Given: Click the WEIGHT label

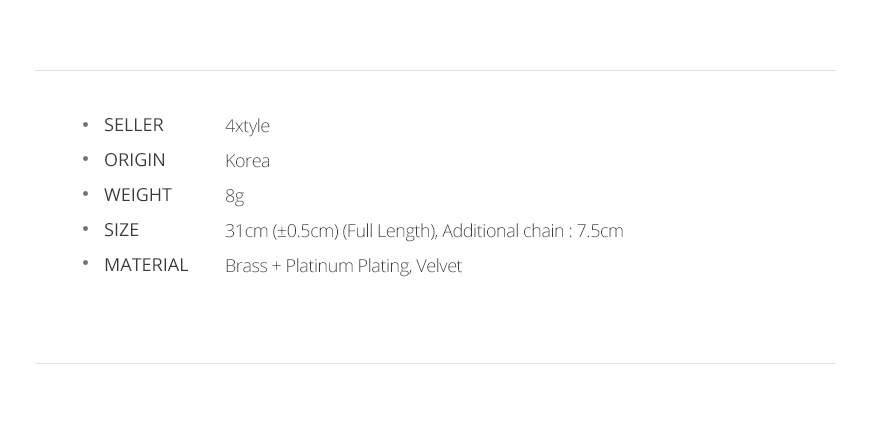Looking at the screenshot, I should pos(138,195).
